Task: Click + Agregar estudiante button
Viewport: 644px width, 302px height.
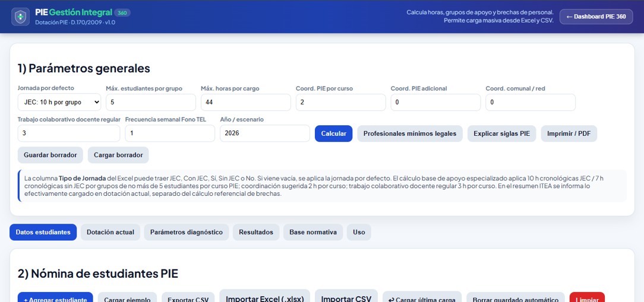Action: (x=55, y=297)
